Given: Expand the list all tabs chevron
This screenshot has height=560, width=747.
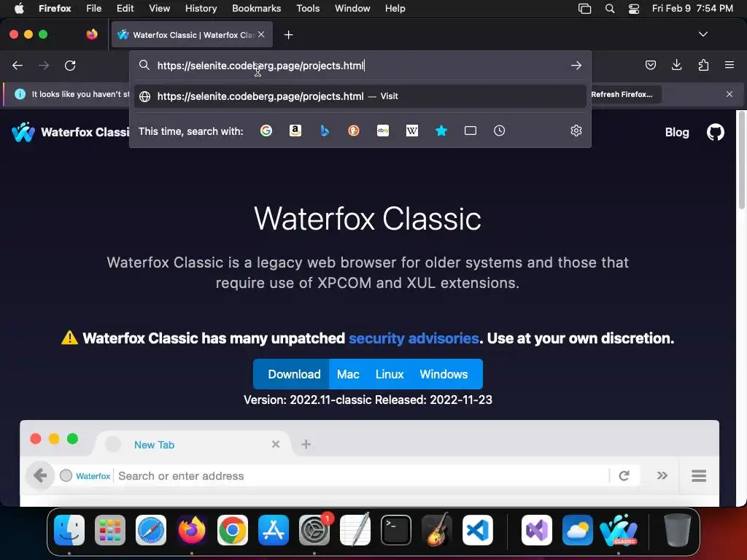Looking at the screenshot, I should pos(703,34).
